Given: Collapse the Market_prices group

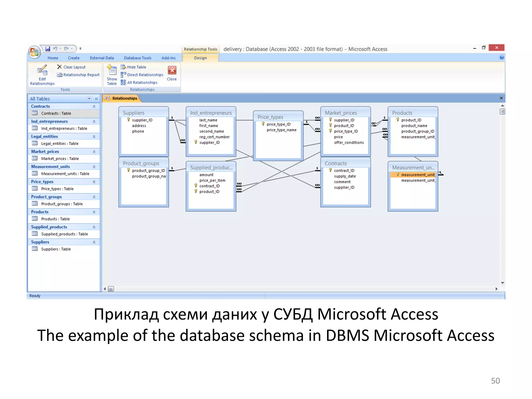Looking at the screenshot, I should (x=94, y=152).
